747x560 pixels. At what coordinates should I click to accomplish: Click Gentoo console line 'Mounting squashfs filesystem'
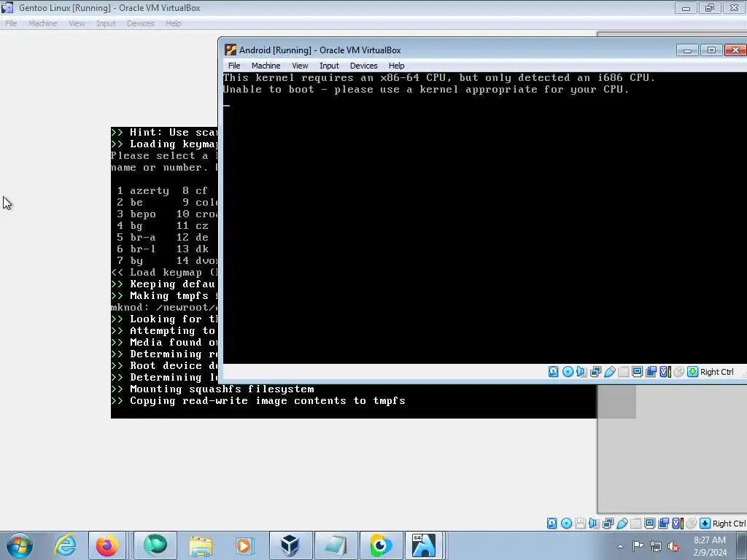222,389
